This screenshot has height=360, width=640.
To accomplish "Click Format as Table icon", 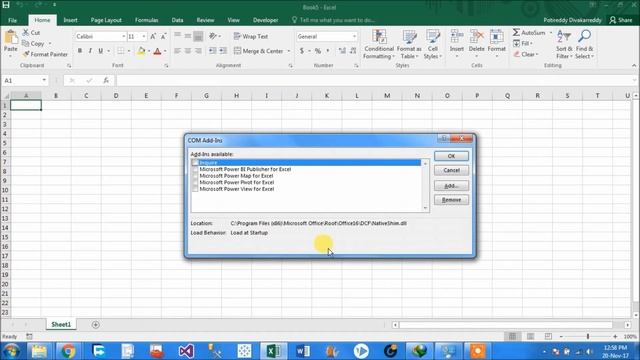I will pyautogui.click(x=409, y=37).
